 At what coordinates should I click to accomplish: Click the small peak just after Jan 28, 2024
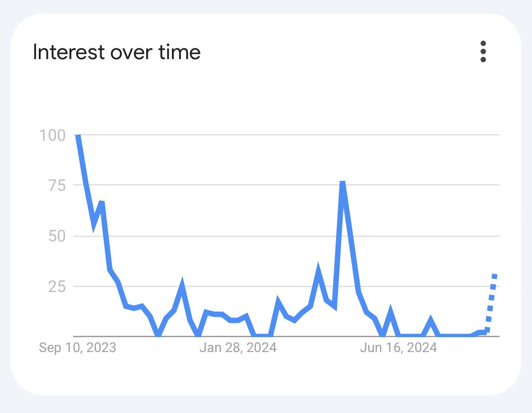point(278,301)
